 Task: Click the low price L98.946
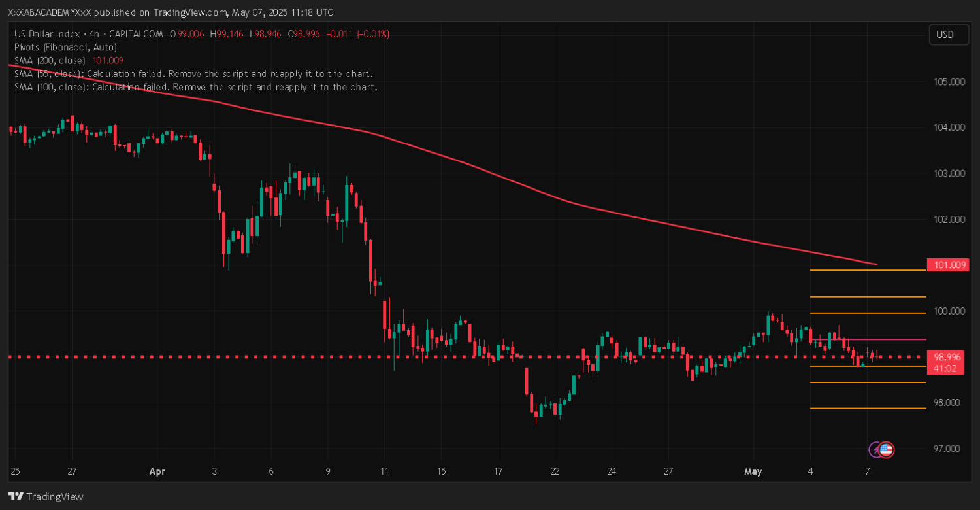265,34
